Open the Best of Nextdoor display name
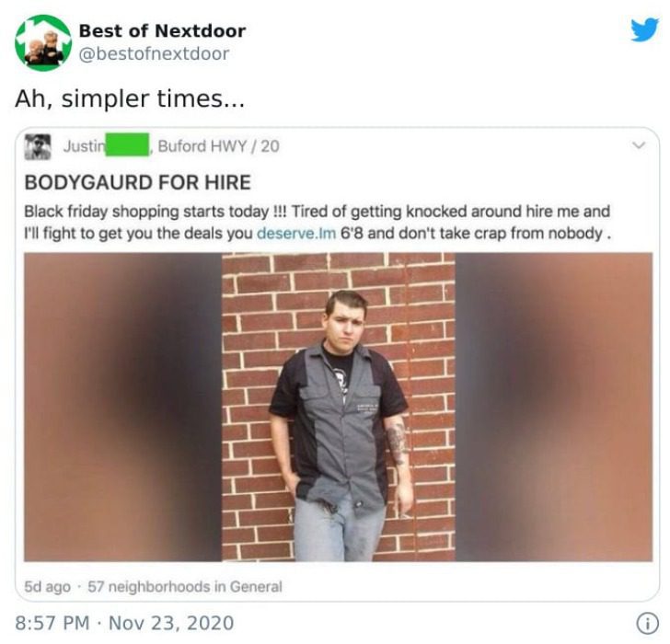670x644 pixels. pos(162,30)
